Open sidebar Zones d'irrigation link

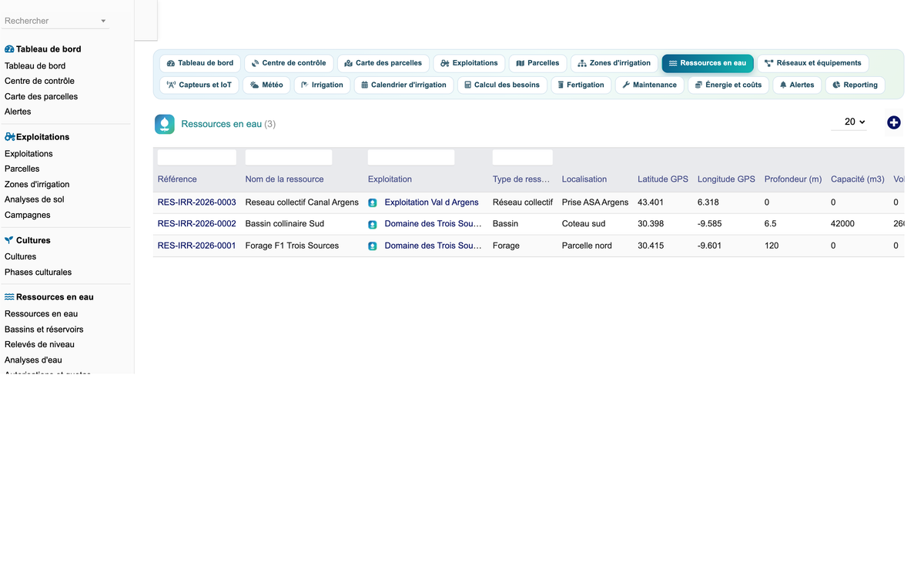coord(37,184)
